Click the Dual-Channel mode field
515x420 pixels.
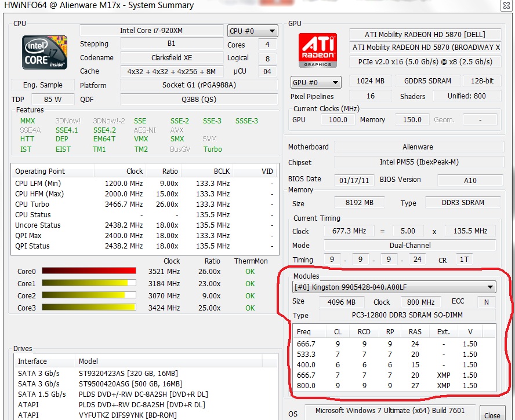409,246
